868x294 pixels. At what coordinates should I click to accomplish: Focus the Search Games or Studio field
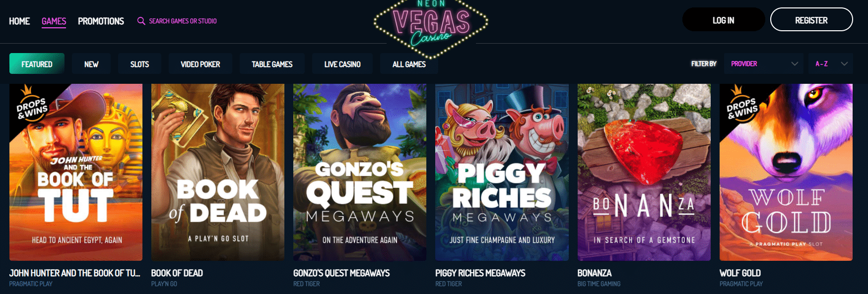coord(183,21)
